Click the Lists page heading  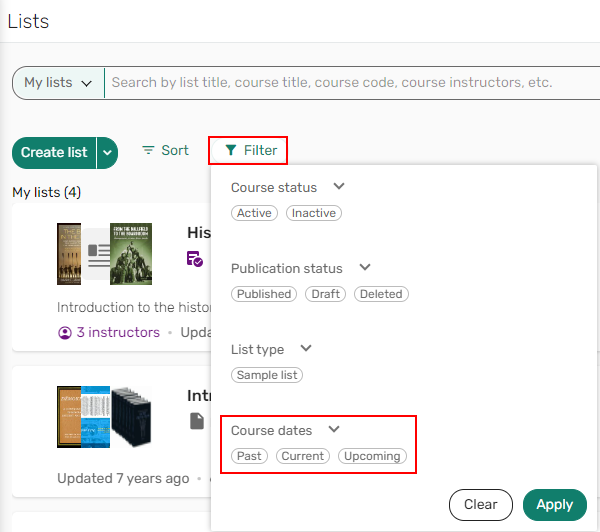click(x=28, y=21)
